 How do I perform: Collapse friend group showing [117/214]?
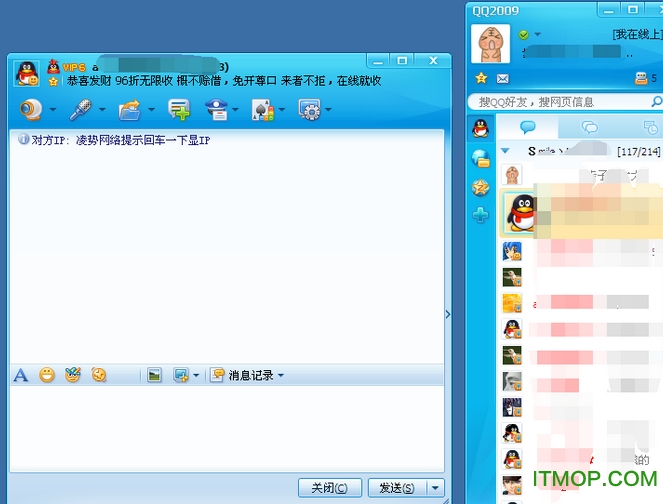[505, 151]
